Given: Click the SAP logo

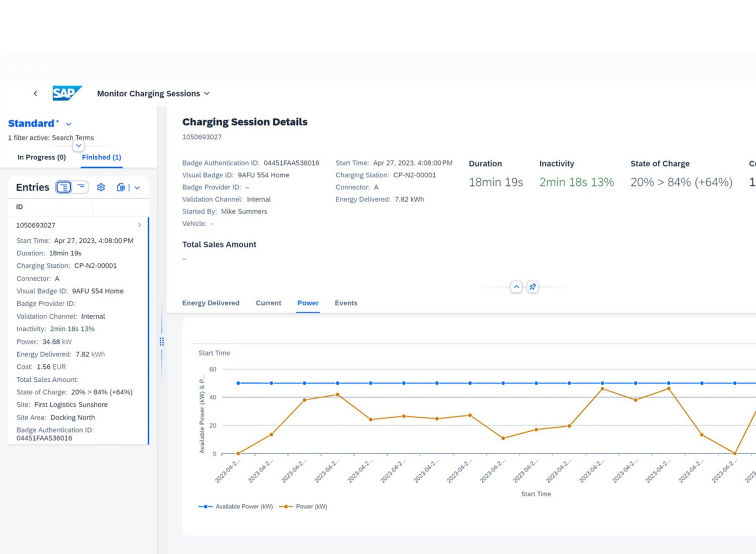Looking at the screenshot, I should pos(67,93).
